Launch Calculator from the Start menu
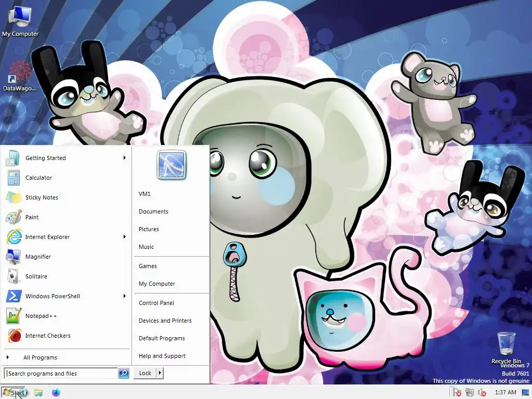The image size is (532, 399). coord(66,178)
